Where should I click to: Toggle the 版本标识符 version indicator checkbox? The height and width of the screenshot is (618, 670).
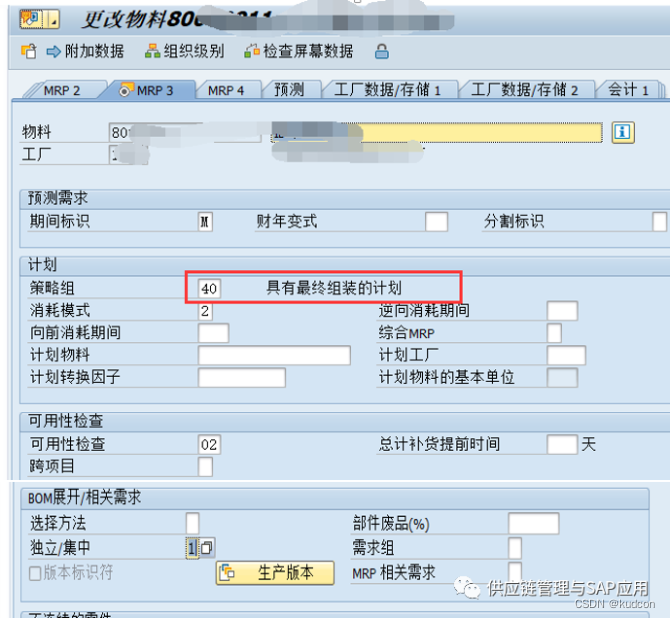tap(35, 573)
